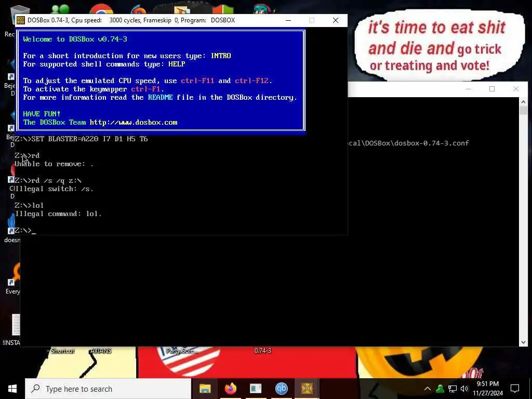Switch to qBittorrent on the taskbar
The height and width of the screenshot is (399, 532).
click(x=281, y=389)
